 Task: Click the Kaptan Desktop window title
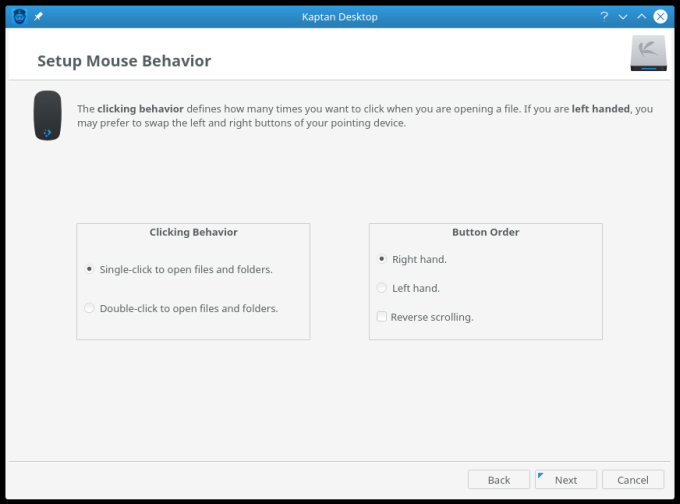(340, 17)
